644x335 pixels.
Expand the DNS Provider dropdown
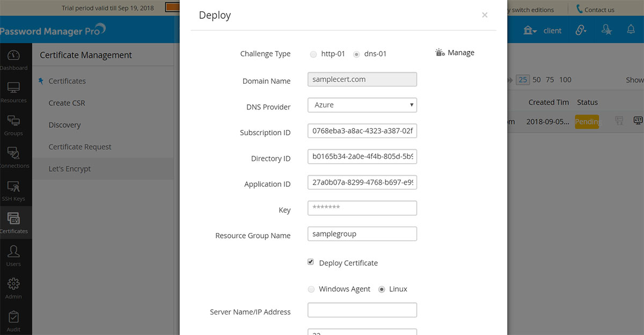(x=362, y=105)
